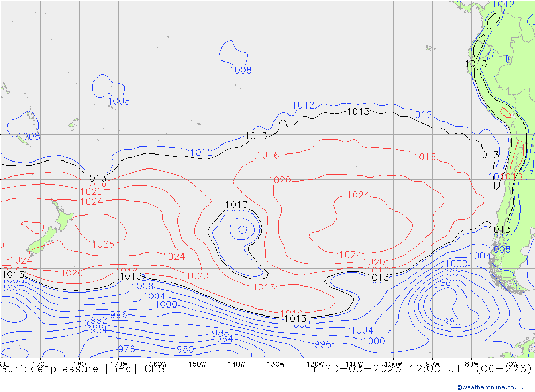Click the 170E longitude label
Viewport: 535px width, 392px height.
click(40, 364)
